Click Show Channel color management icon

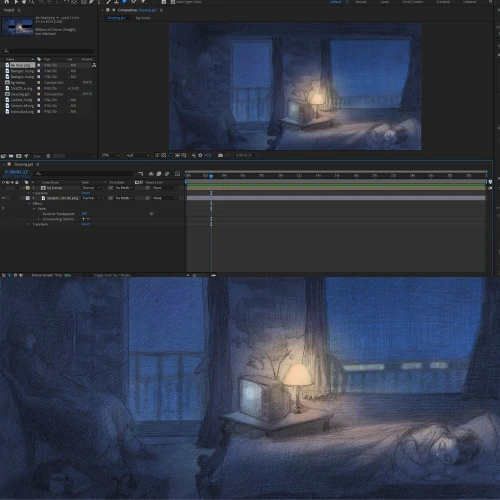193,155
